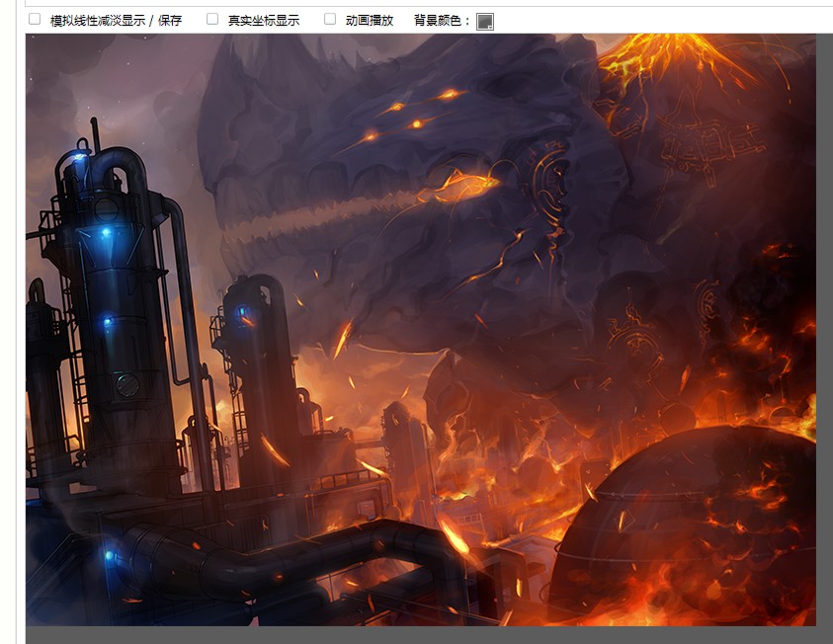Click the large curved foreground pipe
Screen dimensions: 833x644
(296, 553)
